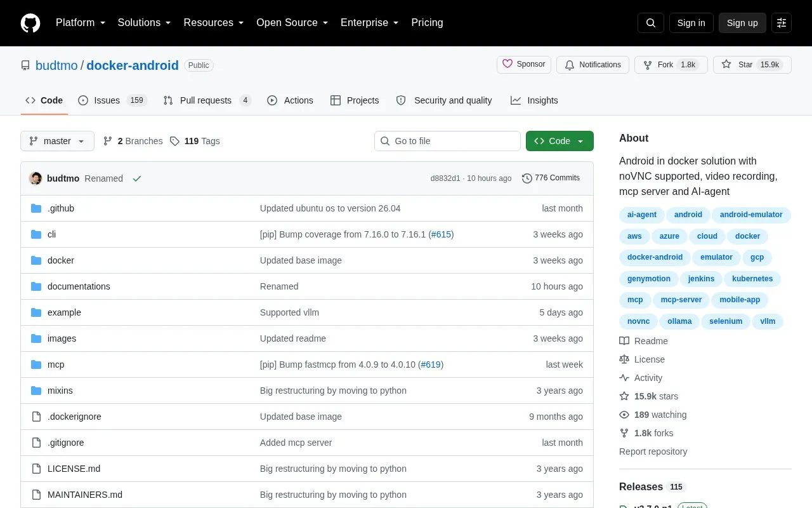Click the Notifications button
Screen dimensions: 812x508
[593, 65]
